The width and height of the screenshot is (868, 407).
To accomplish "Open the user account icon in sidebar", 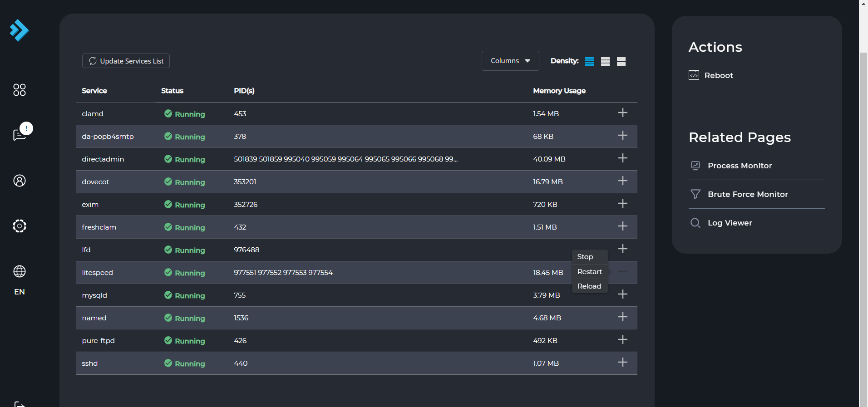I will [20, 181].
